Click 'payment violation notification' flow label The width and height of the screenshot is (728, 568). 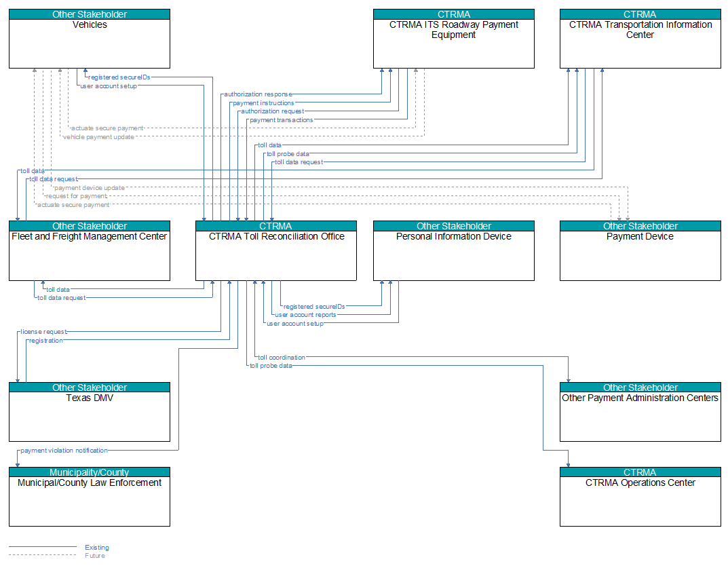tap(64, 451)
